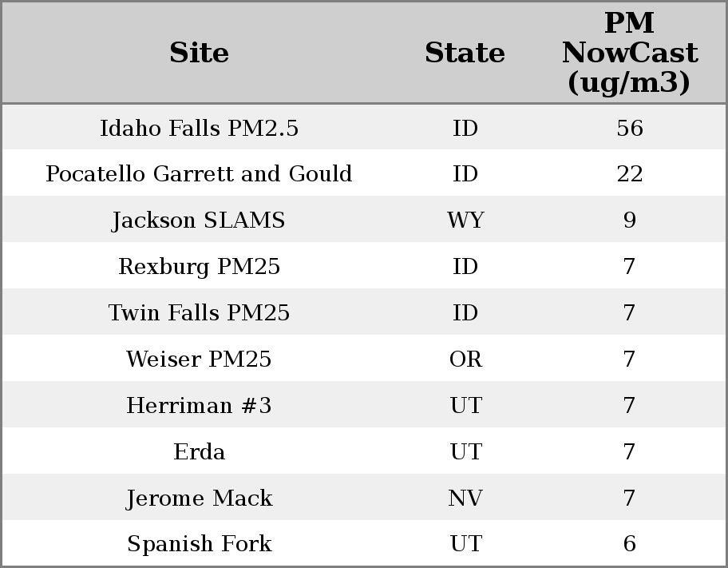The width and height of the screenshot is (728, 568).
Task: Select the Jerome Mack site
Action: pos(199,498)
